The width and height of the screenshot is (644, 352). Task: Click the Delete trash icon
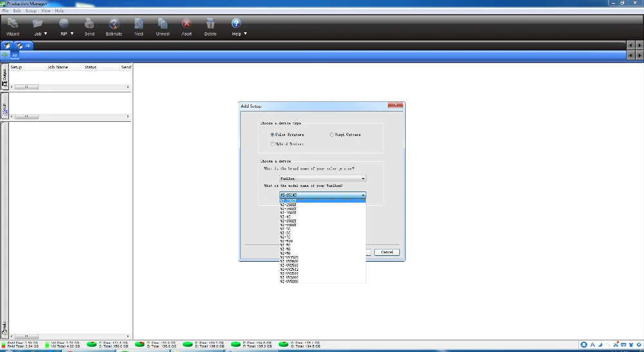[211, 23]
